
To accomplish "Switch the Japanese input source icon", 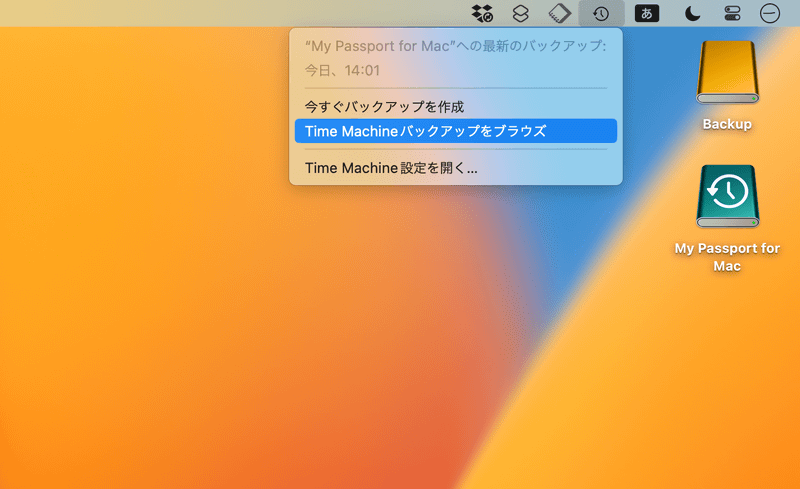I will coord(646,13).
